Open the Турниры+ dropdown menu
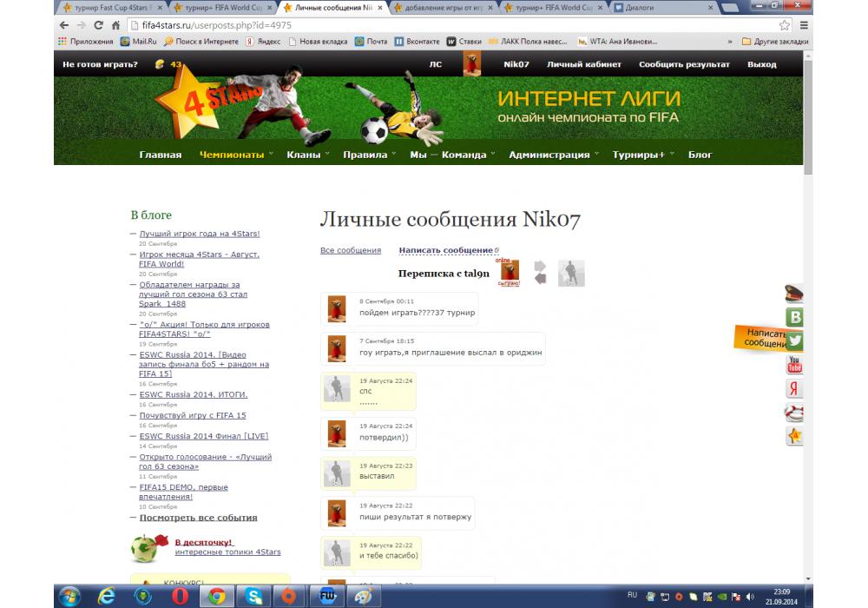868x608 pixels. tap(642, 155)
